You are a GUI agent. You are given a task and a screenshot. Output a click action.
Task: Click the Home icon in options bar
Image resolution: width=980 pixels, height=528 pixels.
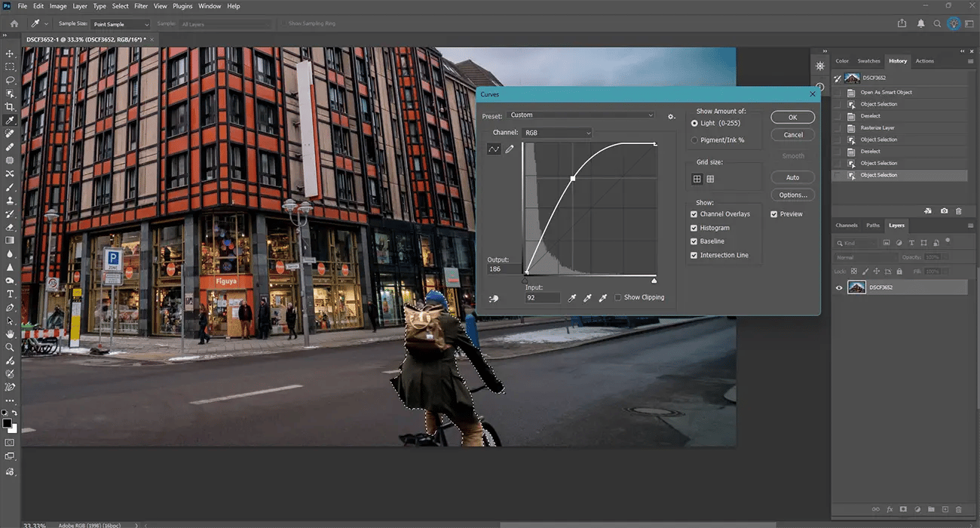pos(14,23)
